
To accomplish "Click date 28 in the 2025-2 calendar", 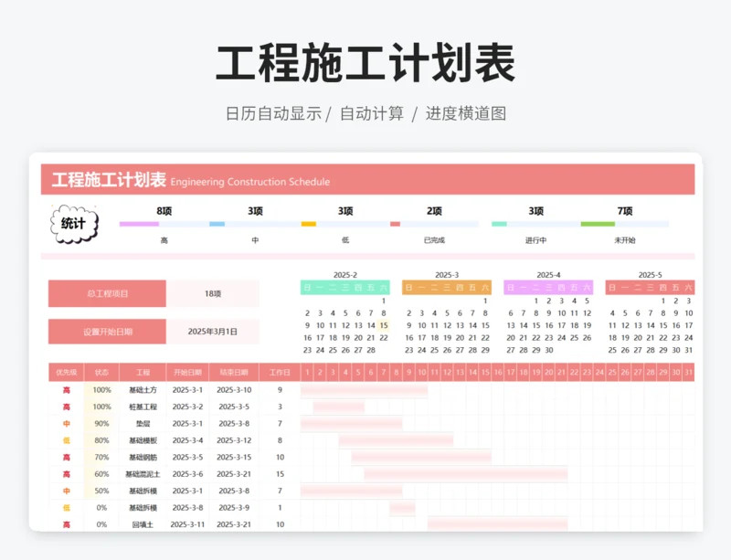I will coord(371,350).
